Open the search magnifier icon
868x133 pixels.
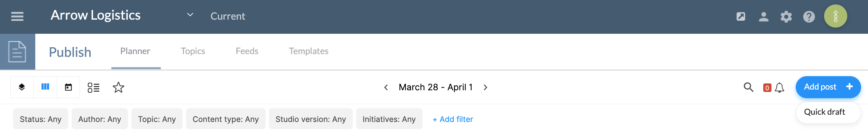(x=748, y=88)
